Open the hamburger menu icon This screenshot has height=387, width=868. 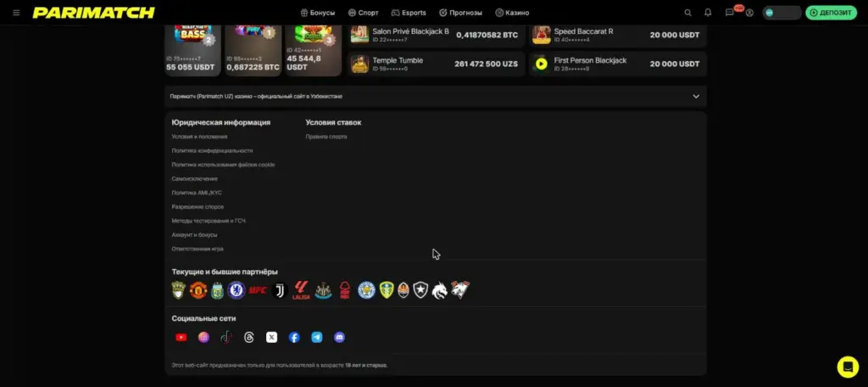[x=16, y=12]
